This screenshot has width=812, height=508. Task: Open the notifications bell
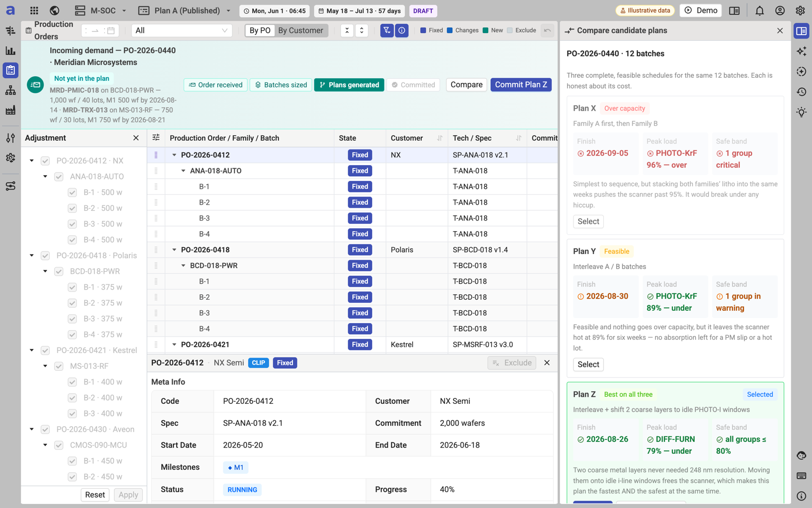[x=760, y=11]
